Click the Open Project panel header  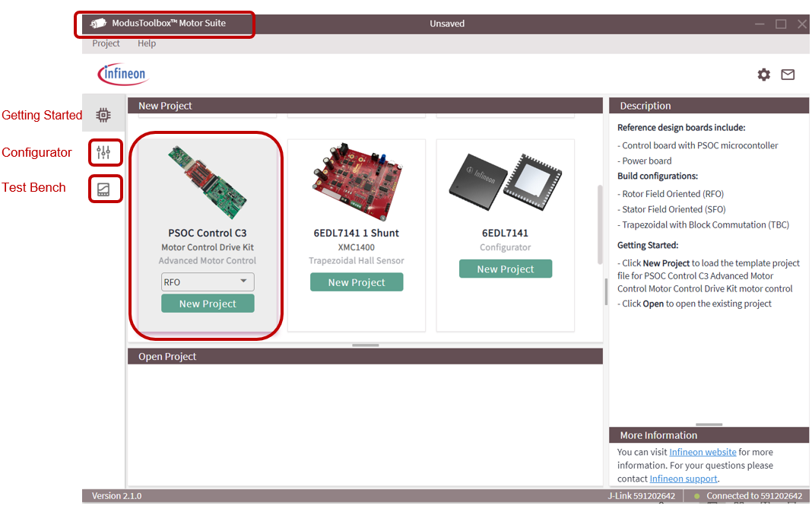365,357
